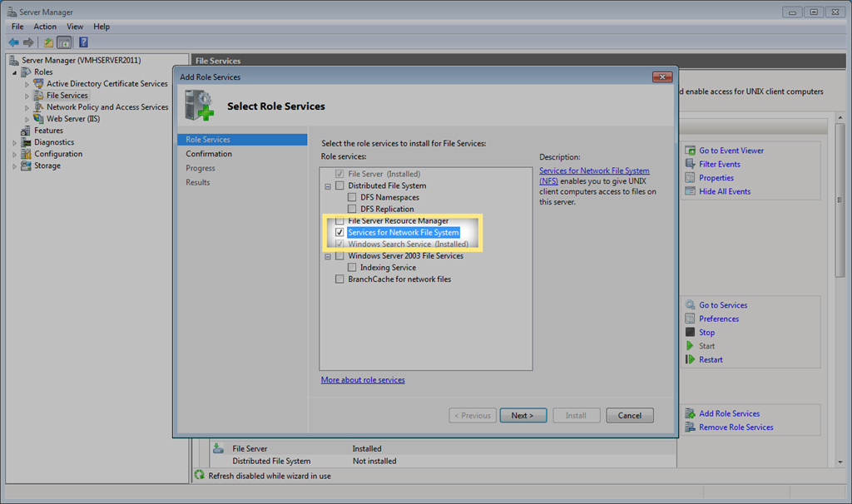The image size is (852, 504).
Task: Check BranchCache for network files checkbox
Action: click(339, 279)
